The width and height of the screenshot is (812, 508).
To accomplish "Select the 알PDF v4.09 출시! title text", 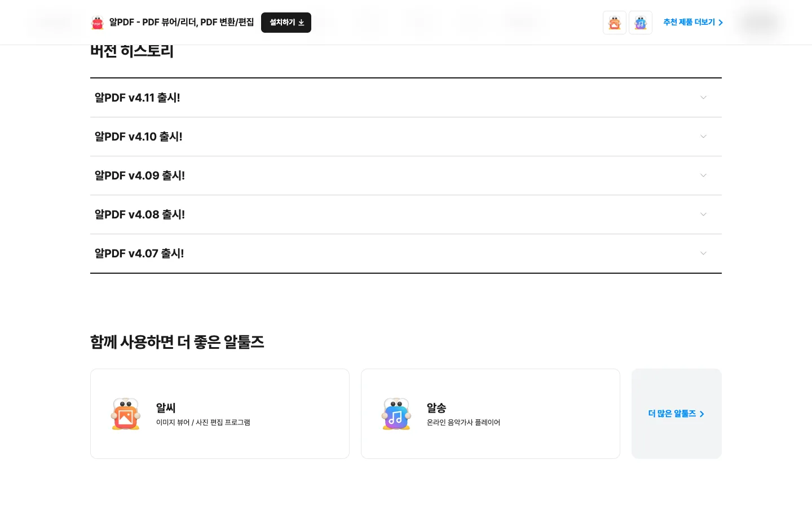I will (140, 176).
